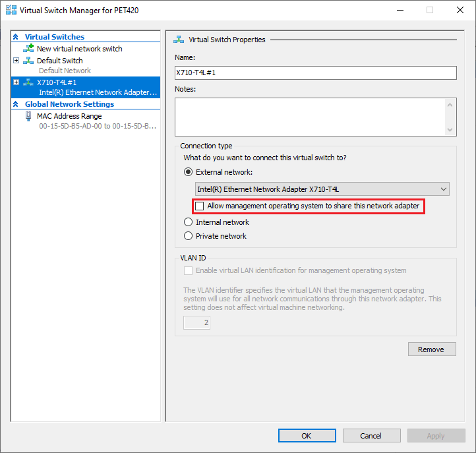Collapse the Global Network Settings section chevron
The height and width of the screenshot is (453, 476).
(x=16, y=104)
